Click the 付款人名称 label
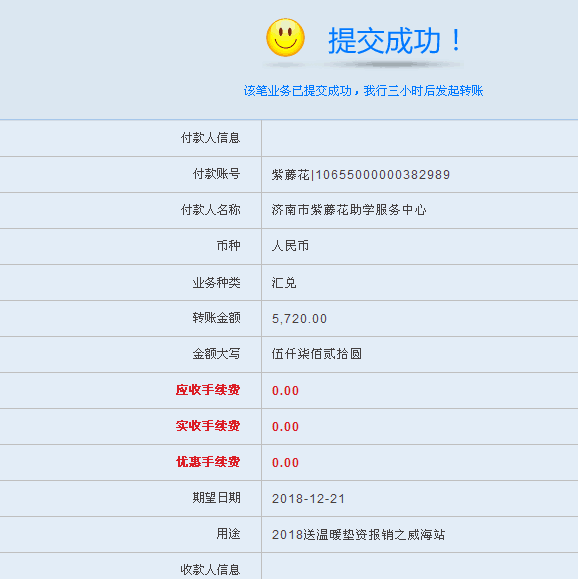578x579 pixels. tap(211, 210)
